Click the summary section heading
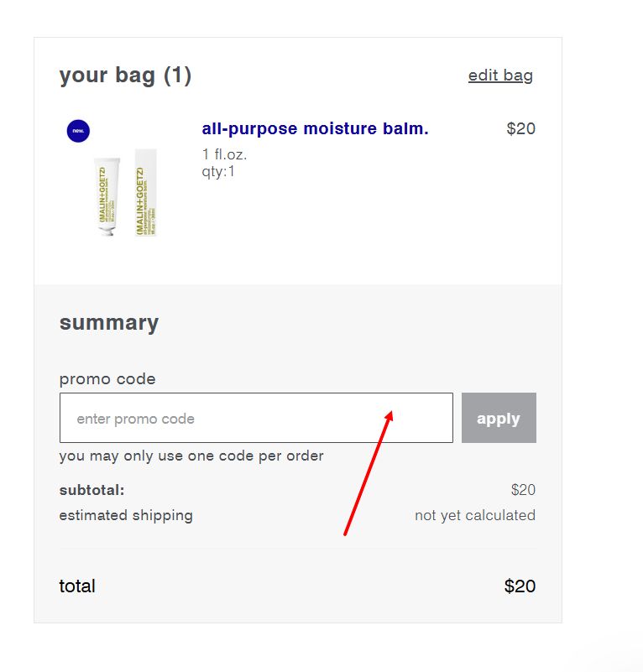Screen dimensions: 643x672 point(109,322)
